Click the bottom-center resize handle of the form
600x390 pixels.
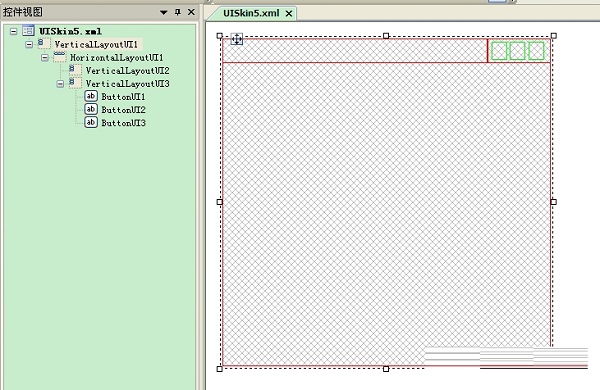[x=386, y=369]
